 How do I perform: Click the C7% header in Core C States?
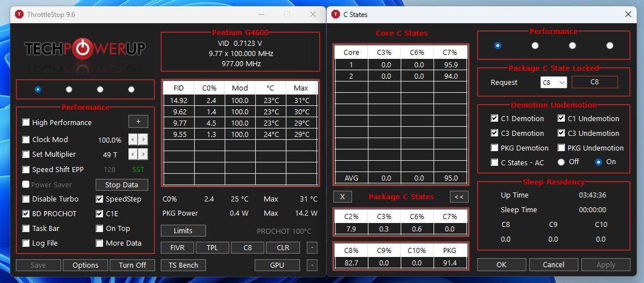click(450, 52)
